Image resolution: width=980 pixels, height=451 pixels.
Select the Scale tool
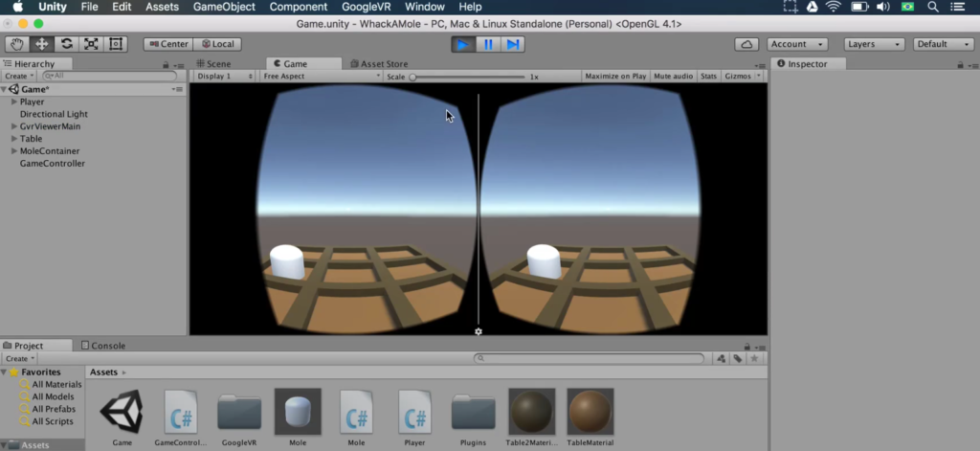click(91, 44)
